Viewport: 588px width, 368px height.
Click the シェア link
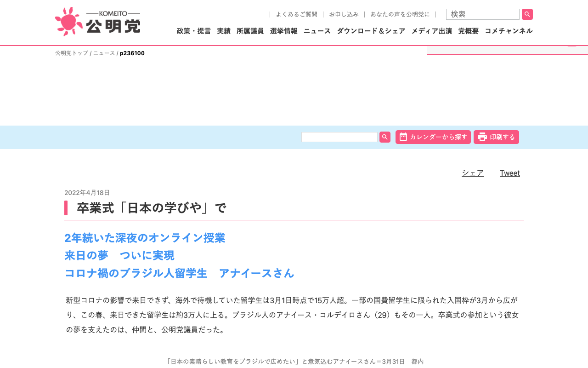click(x=473, y=173)
